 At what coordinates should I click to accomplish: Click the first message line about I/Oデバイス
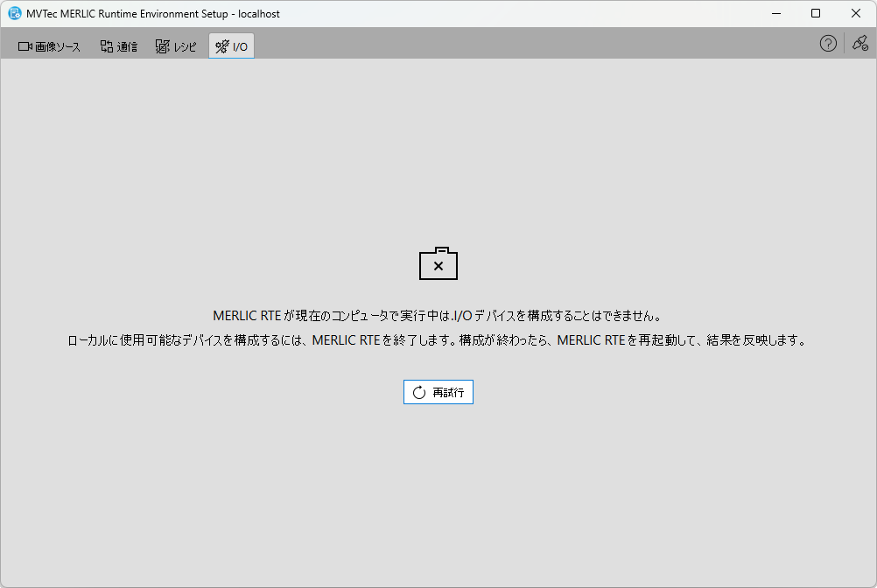pos(438,316)
